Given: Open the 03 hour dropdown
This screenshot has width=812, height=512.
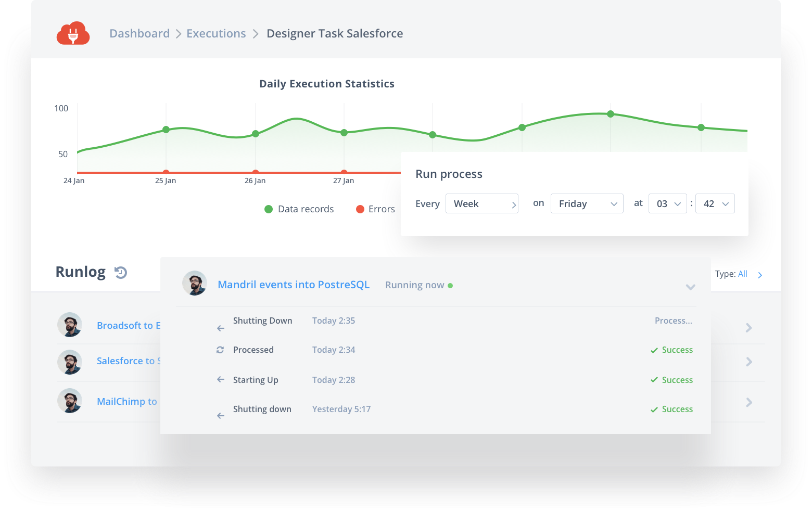Looking at the screenshot, I should pos(668,203).
